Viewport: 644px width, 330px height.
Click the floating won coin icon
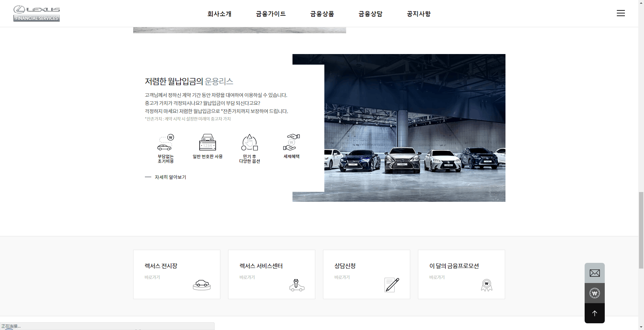click(x=595, y=293)
